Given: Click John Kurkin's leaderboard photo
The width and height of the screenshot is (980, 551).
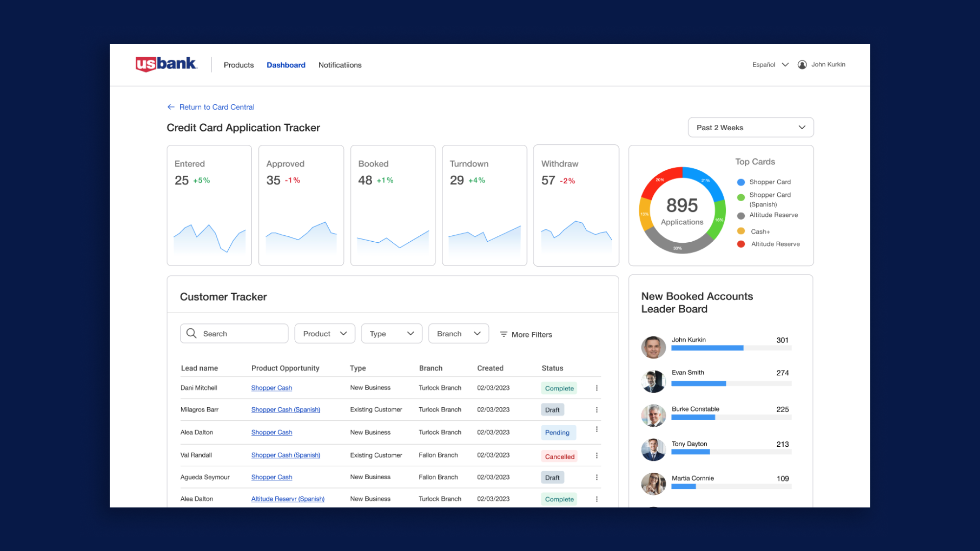Looking at the screenshot, I should (x=653, y=347).
